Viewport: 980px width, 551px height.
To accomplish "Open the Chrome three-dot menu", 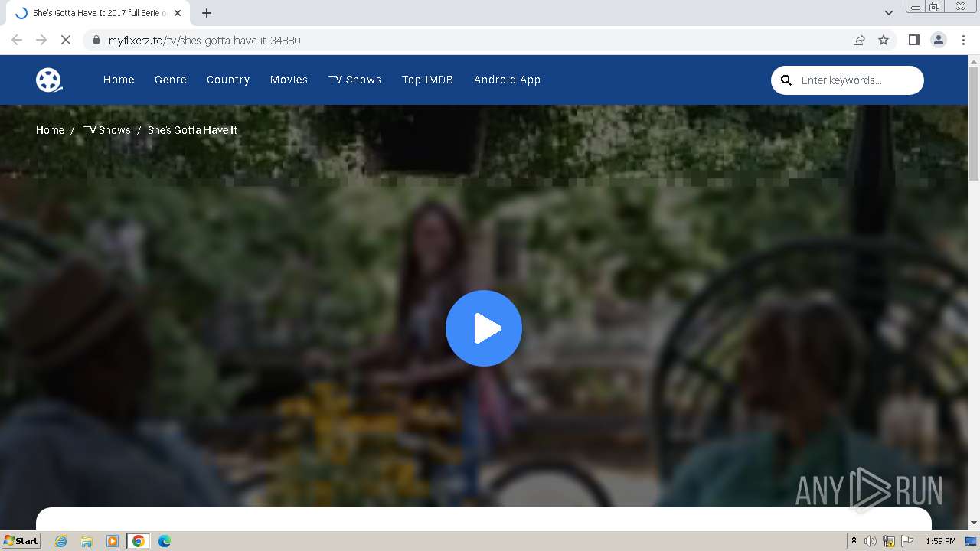I will click(963, 40).
